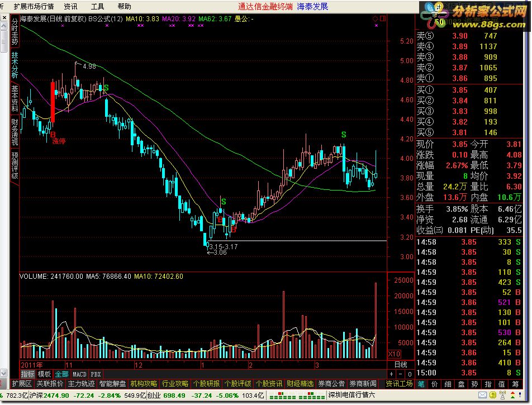The height and width of the screenshot is (405, 532).
Task: Open the 工具 menu
Action: (97, 7)
